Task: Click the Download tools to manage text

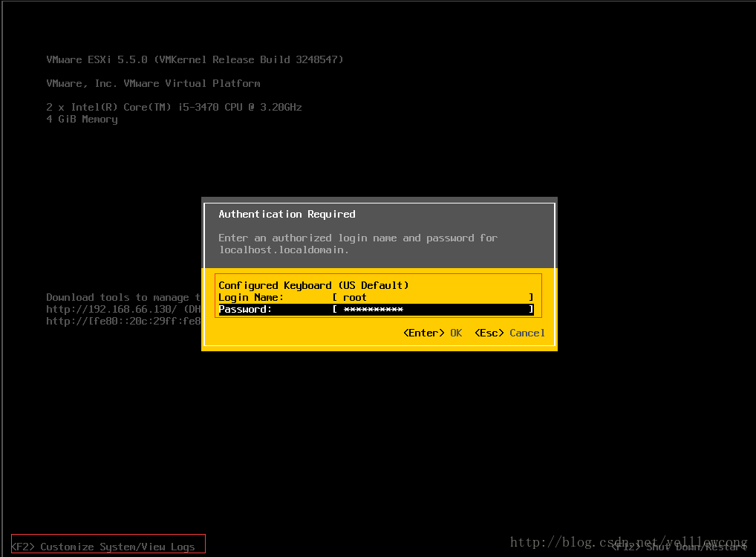Action: pos(123,297)
